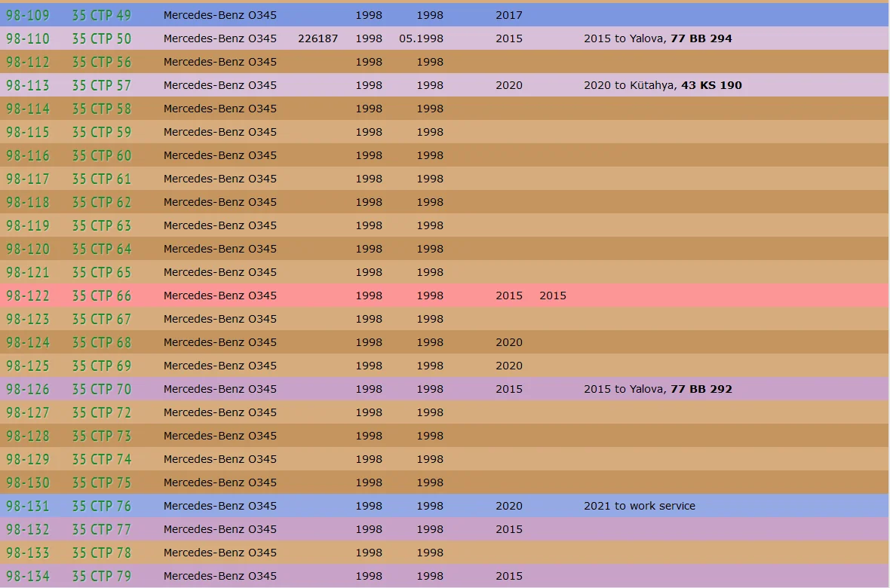890x588 pixels.
Task: Click Mercedes-Benz O345 in 98-131 row
Action: tap(219, 506)
